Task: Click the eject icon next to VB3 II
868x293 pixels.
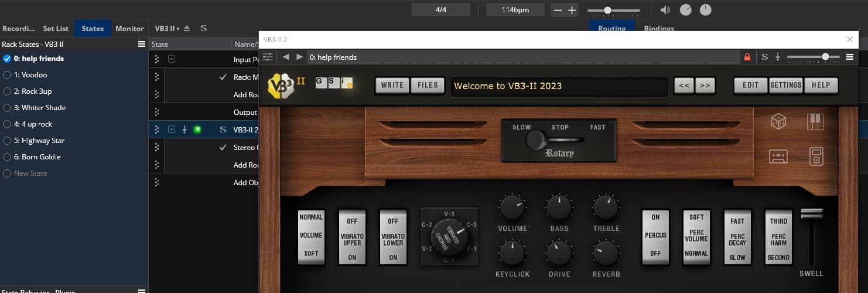Action: pos(187,28)
